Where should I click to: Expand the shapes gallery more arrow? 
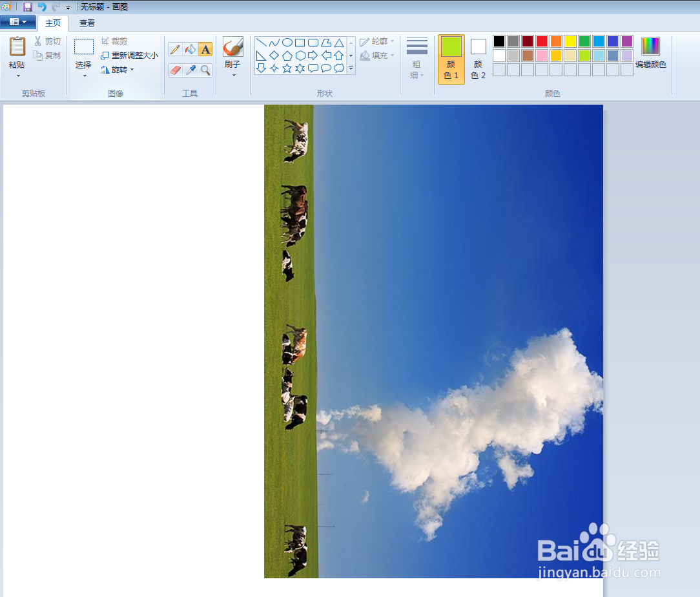click(351, 68)
